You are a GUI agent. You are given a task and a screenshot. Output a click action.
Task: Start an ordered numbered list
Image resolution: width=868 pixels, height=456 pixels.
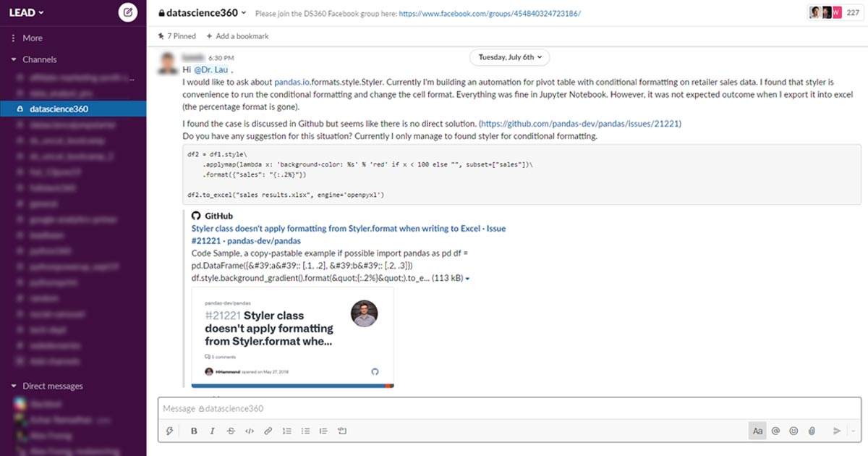tap(287, 431)
